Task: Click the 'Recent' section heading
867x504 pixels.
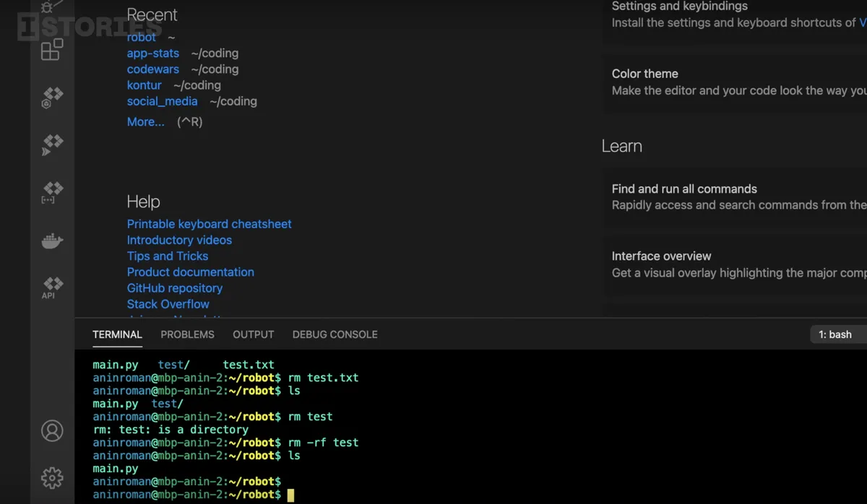Action: (x=152, y=14)
